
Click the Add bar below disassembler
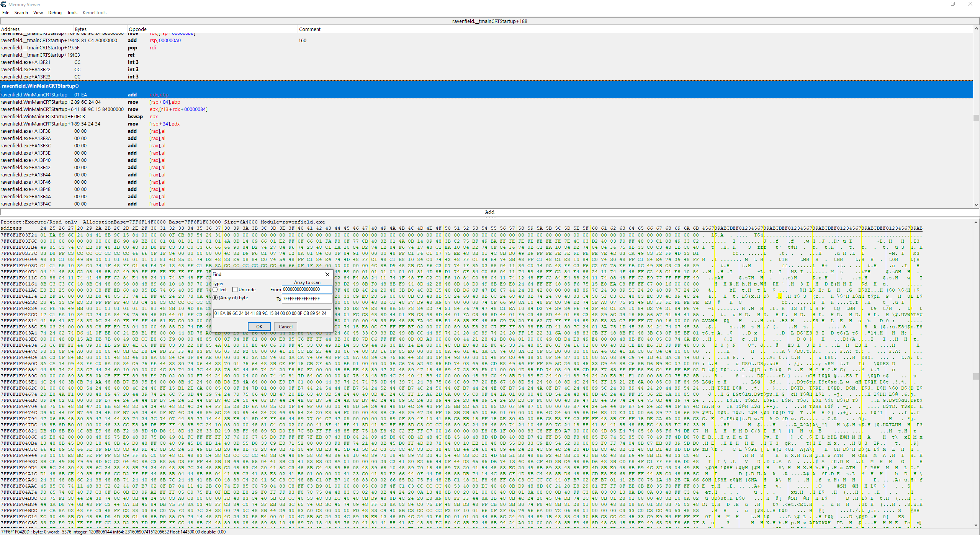point(489,212)
